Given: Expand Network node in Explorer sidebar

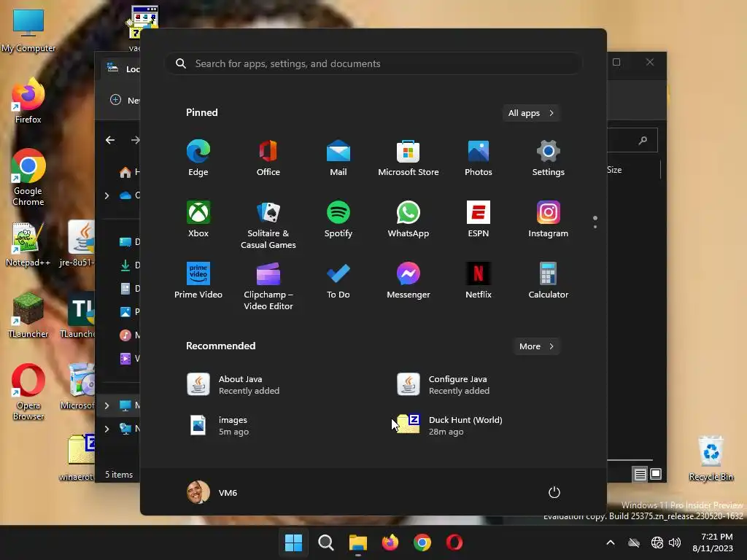Looking at the screenshot, I should (107, 429).
